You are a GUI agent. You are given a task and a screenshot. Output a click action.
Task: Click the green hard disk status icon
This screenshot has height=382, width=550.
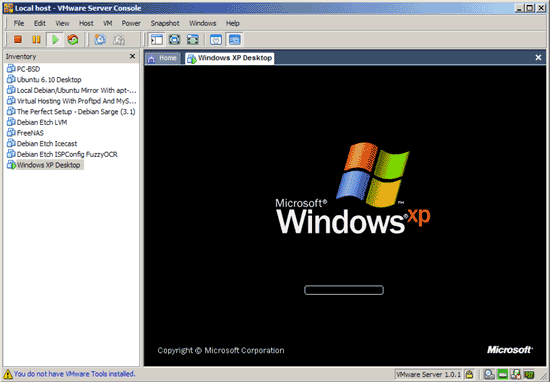click(x=503, y=374)
